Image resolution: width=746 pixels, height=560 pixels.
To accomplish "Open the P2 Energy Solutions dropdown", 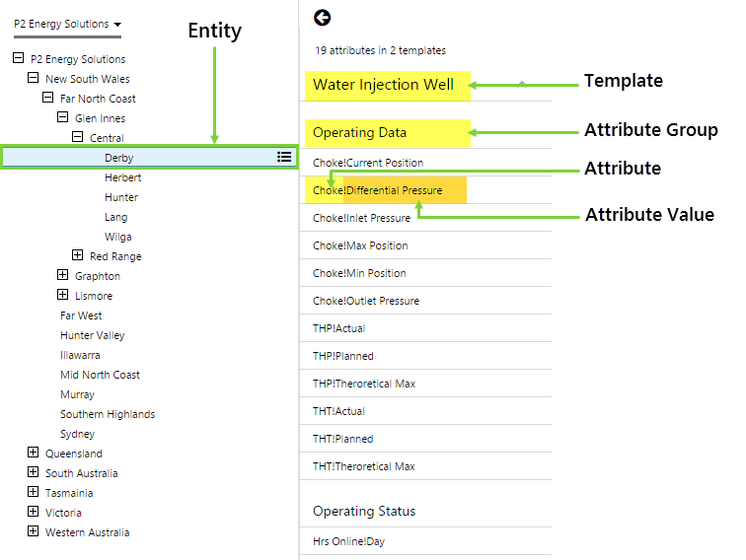I will [68, 24].
